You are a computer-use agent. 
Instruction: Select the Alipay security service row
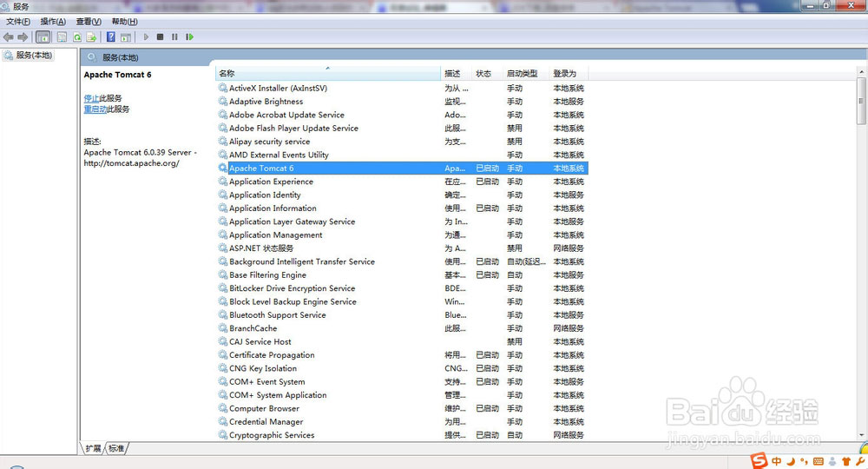(x=402, y=142)
